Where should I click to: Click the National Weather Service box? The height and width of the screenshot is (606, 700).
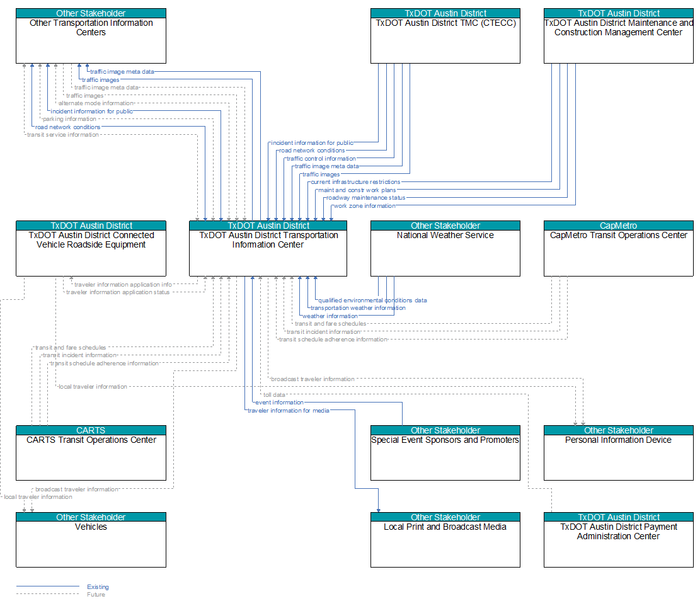445,249
